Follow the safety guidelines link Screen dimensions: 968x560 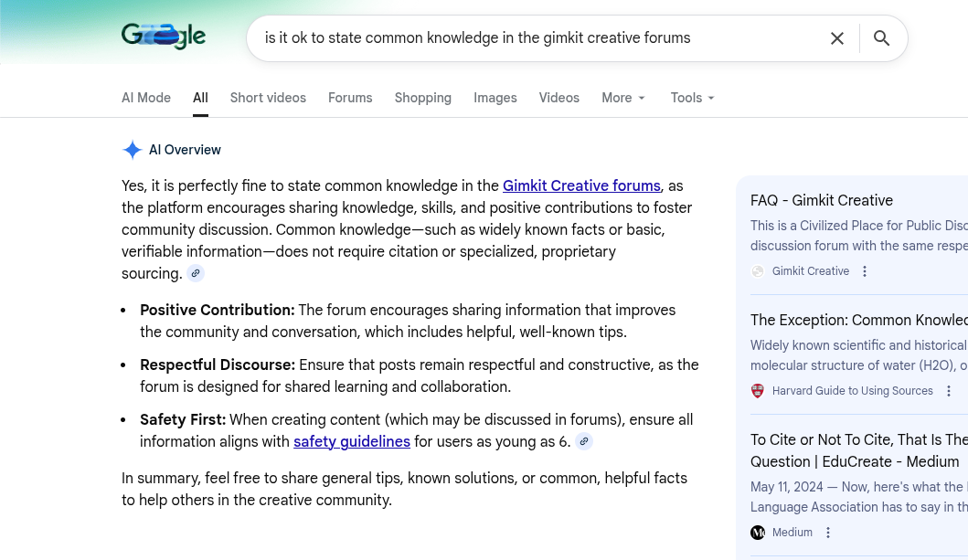coord(351,441)
